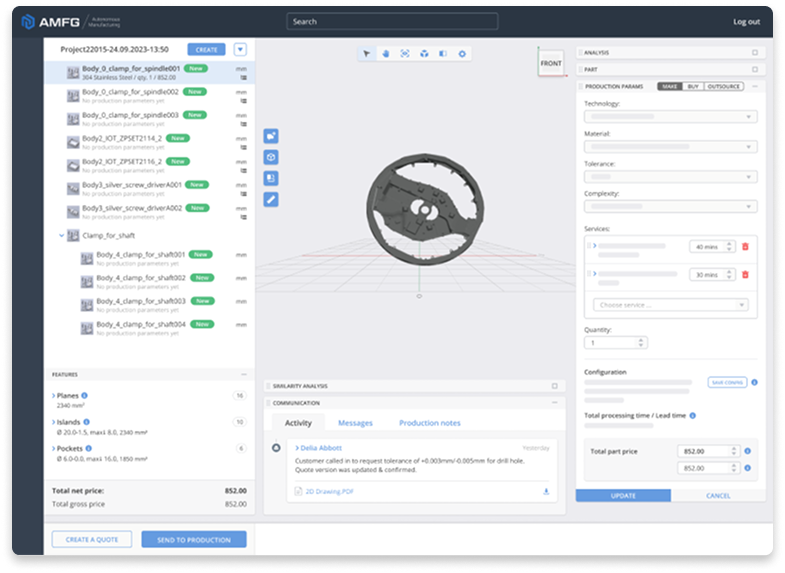The height and width of the screenshot is (573, 785).
Task: Click info icon beside Save Config
Action: point(754,382)
